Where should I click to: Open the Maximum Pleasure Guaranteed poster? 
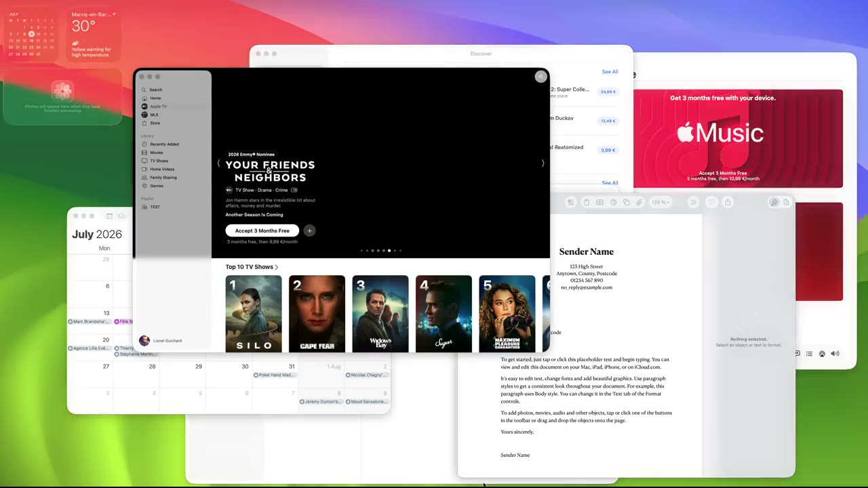coord(507,314)
